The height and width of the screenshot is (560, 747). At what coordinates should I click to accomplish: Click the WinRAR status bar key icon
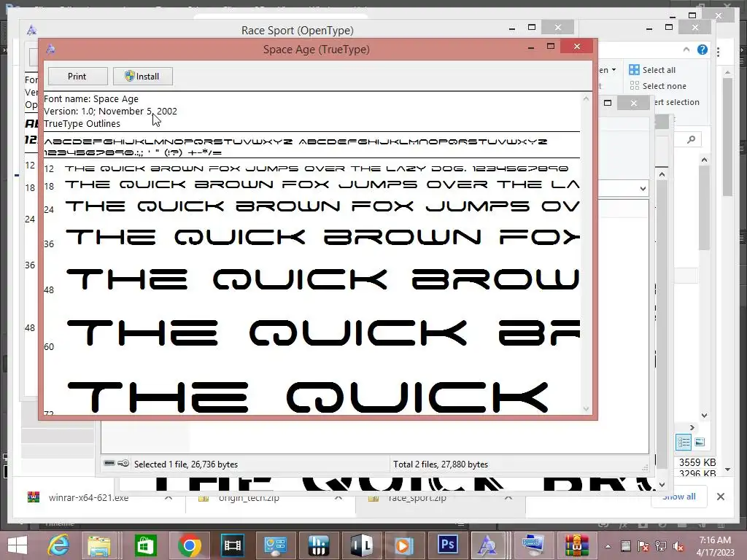coord(123,463)
